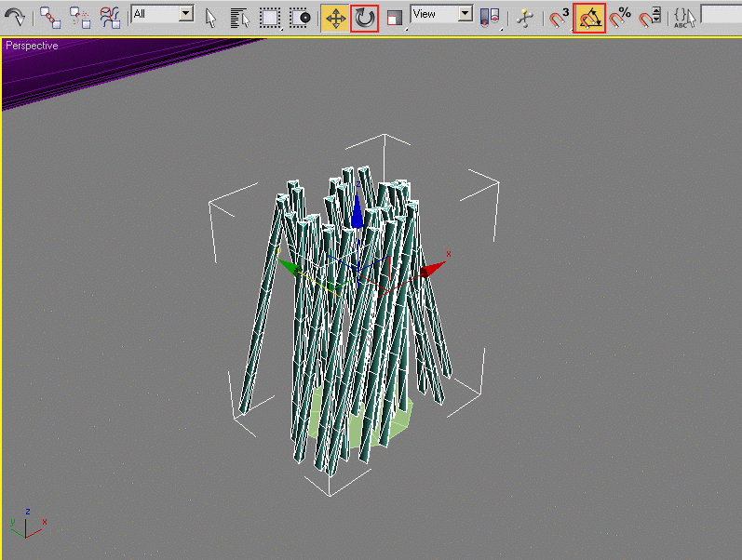Click the Named Selection Sets input field
Viewport: 742px width, 560px height.
[x=722, y=14]
